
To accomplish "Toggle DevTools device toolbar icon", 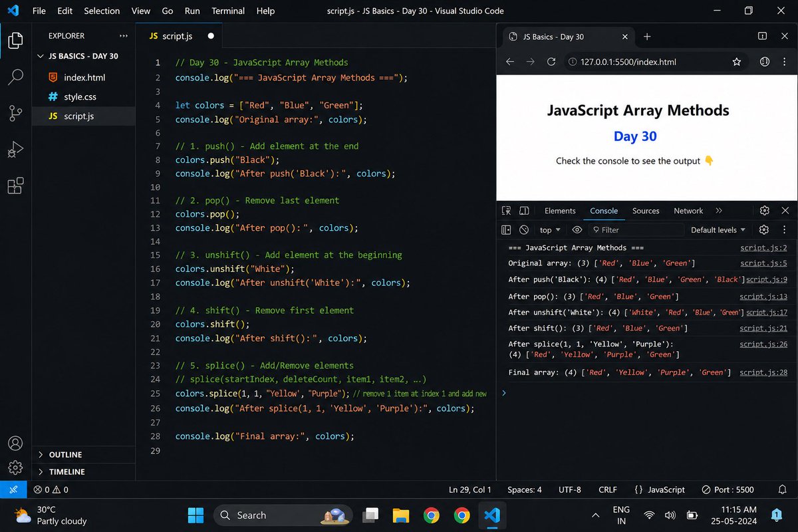I will (524, 211).
